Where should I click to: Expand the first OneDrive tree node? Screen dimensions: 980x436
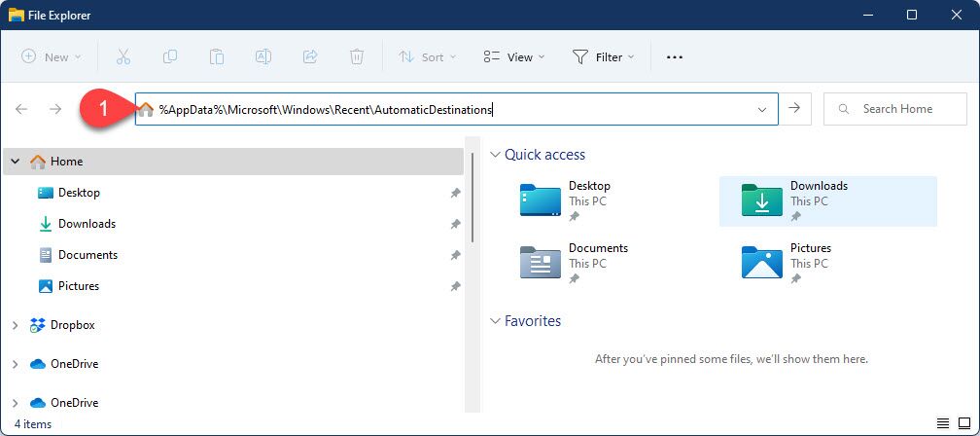[16, 364]
